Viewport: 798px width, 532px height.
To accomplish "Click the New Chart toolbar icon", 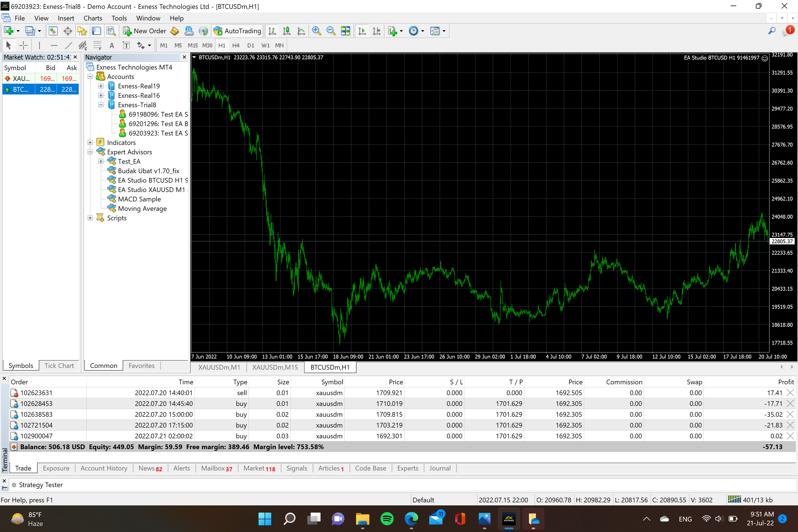I will click(8, 31).
